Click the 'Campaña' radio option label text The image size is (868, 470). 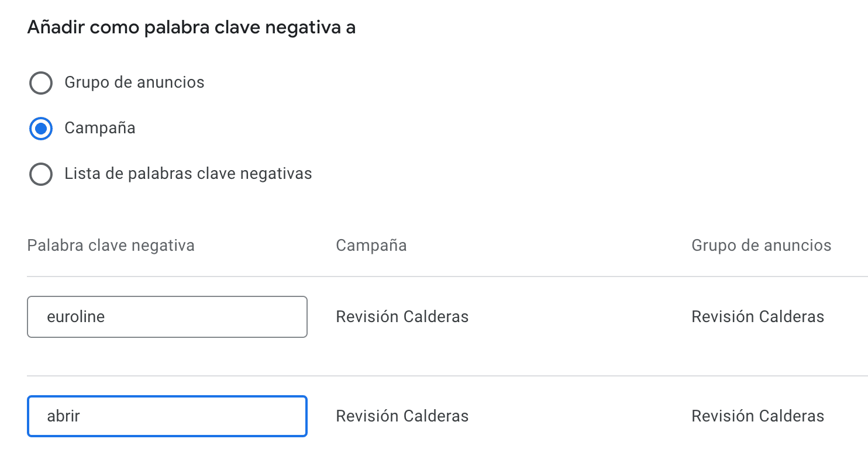tap(100, 128)
